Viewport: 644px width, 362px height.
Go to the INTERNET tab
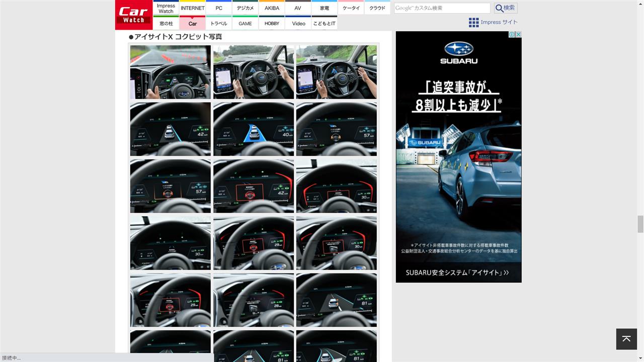193,8
